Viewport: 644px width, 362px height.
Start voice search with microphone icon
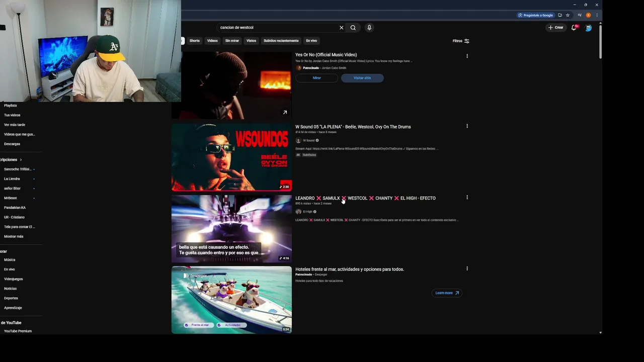click(x=369, y=28)
